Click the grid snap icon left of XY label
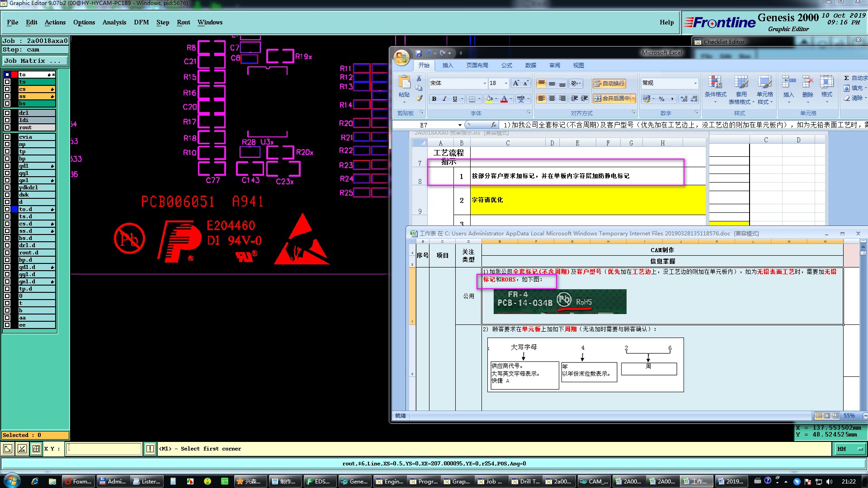868x488 pixels. 36,449
